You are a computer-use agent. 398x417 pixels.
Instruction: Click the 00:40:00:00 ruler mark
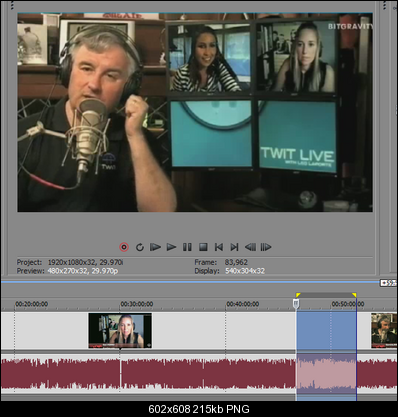242,304
